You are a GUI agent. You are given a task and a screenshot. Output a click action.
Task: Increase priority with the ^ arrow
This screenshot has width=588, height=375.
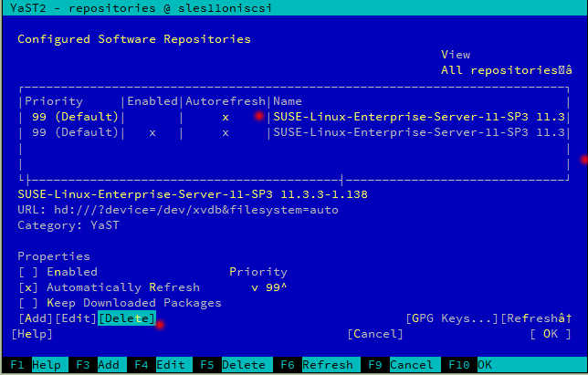(x=284, y=287)
